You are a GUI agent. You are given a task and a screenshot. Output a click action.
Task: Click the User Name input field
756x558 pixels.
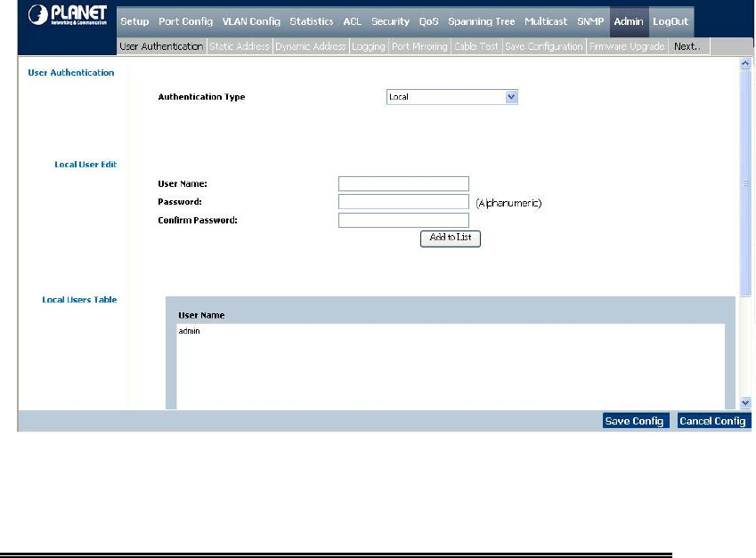point(403,183)
